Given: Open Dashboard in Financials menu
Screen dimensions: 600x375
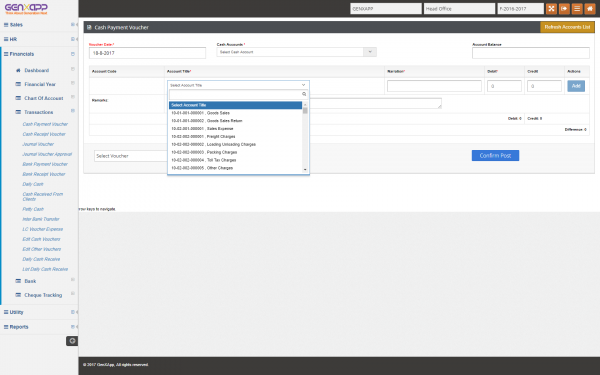Looking at the screenshot, I should pos(37,70).
